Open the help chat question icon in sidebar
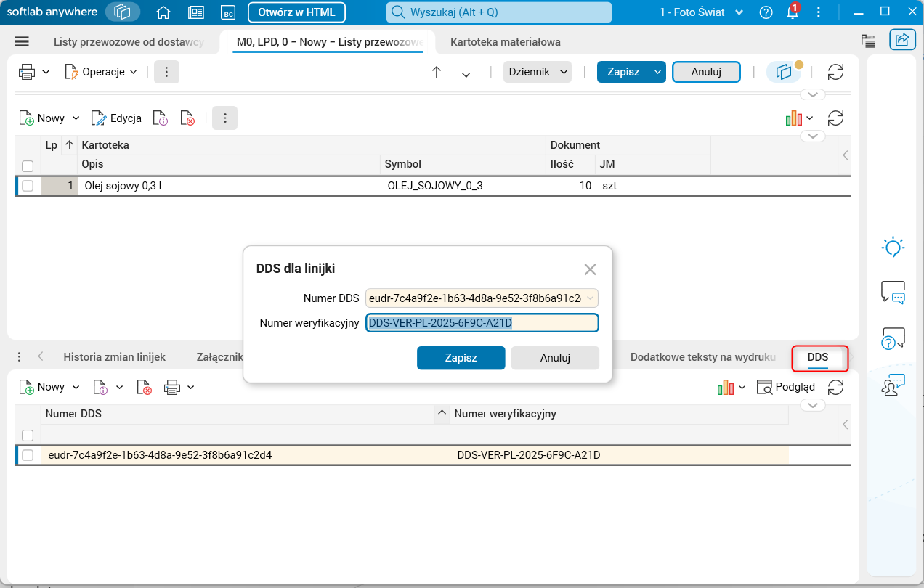 pyautogui.click(x=893, y=338)
